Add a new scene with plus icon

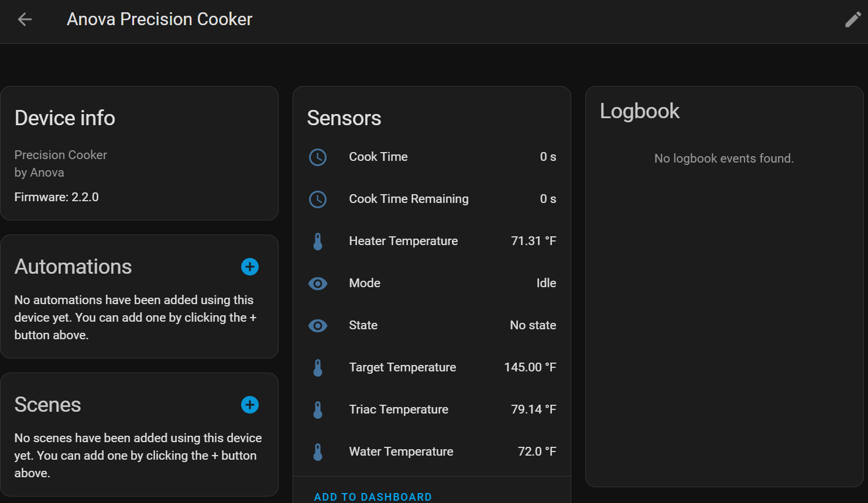click(x=250, y=405)
